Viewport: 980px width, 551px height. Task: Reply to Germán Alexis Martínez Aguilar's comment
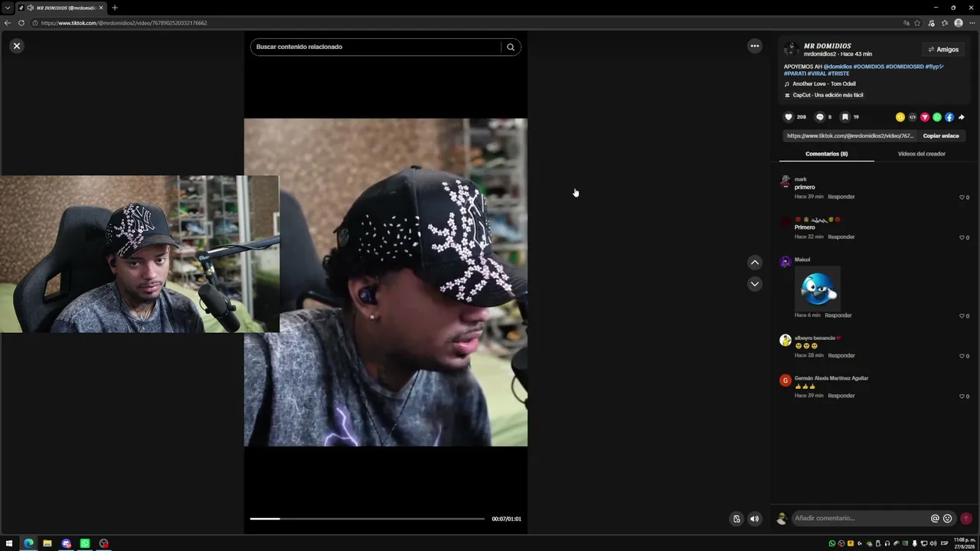point(841,396)
